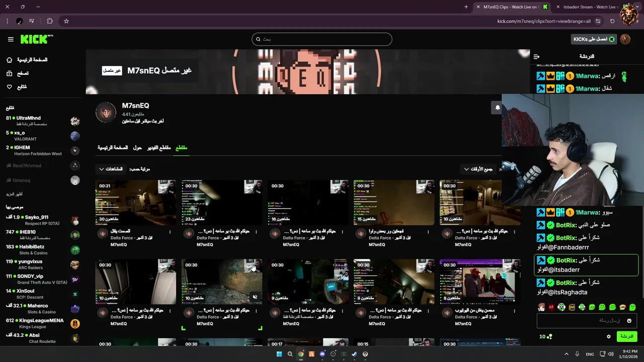Click the red 'sit' emote
The image size is (644, 362).
[551, 307]
